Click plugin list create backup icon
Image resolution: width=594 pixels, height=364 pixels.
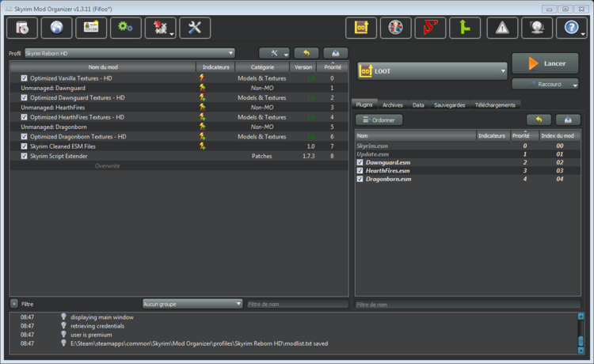tap(568, 120)
